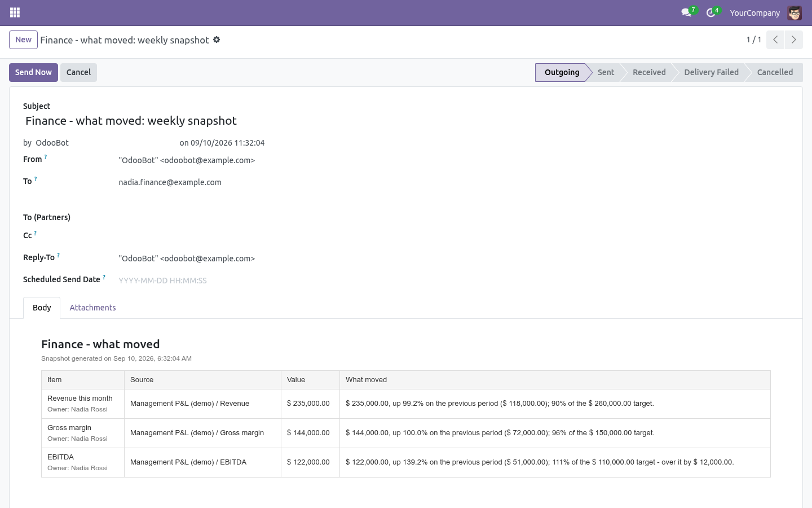This screenshot has height=508, width=812.
Task: Click the 1 / 1 pager counter
Action: pyautogui.click(x=754, y=40)
